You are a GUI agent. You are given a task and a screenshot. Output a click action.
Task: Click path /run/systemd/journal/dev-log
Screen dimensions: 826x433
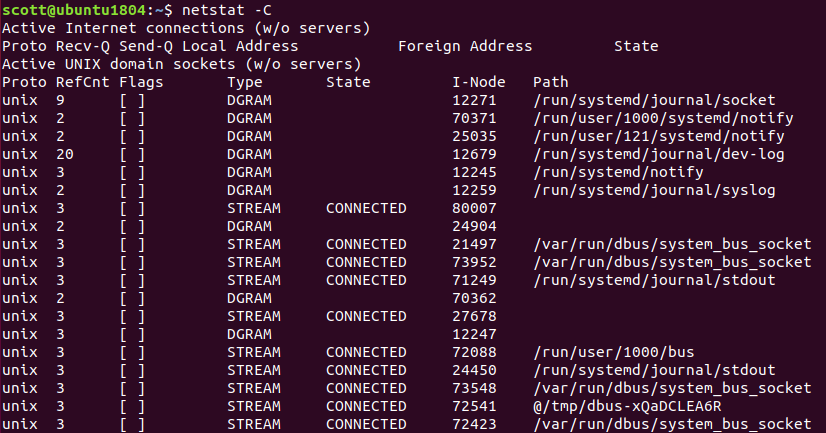pyautogui.click(x=658, y=154)
